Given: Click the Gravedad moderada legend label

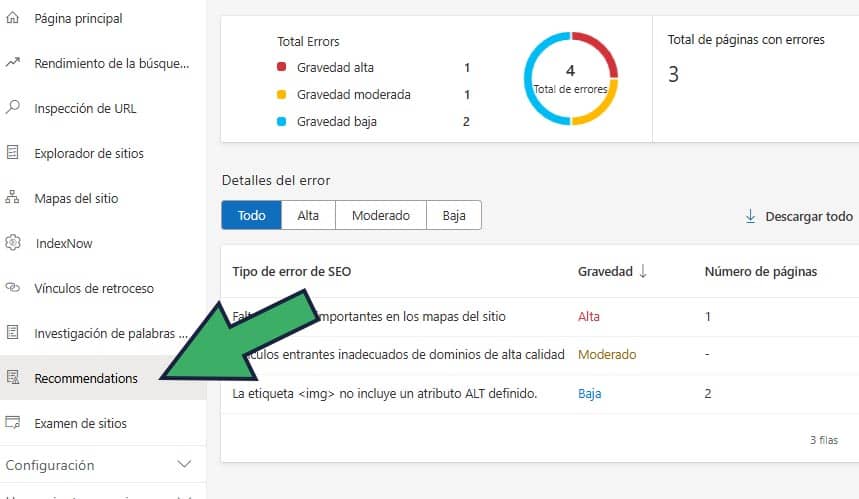Looking at the screenshot, I should click(x=353, y=94).
